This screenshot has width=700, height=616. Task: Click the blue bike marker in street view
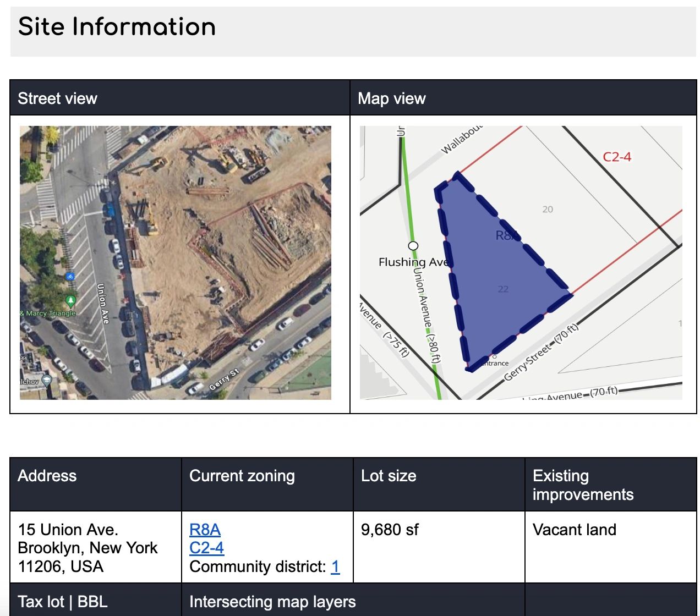click(x=70, y=276)
